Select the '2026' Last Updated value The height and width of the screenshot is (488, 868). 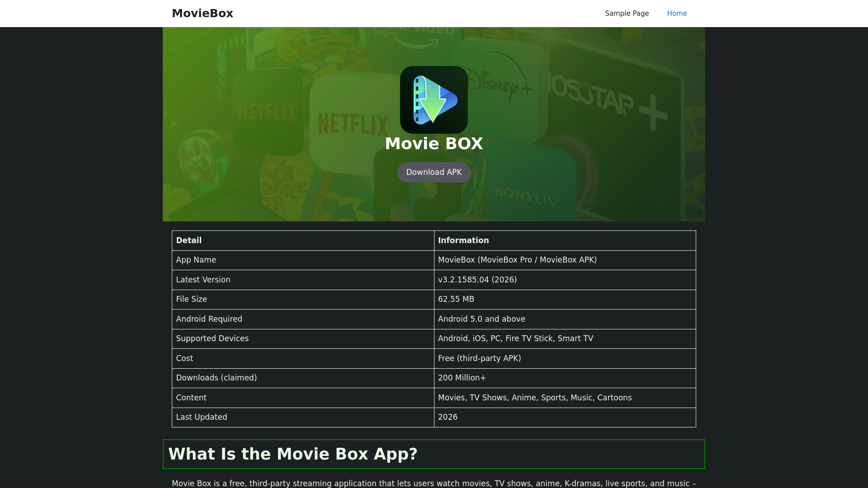pos(565,418)
